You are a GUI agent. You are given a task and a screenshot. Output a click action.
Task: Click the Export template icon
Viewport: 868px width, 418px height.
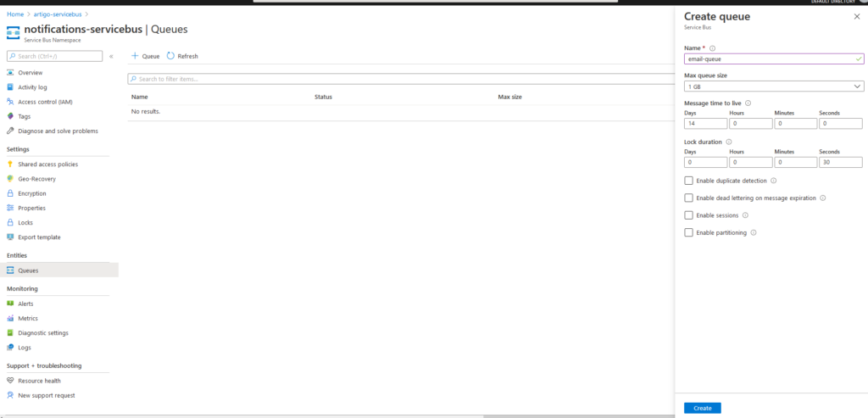[10, 237]
